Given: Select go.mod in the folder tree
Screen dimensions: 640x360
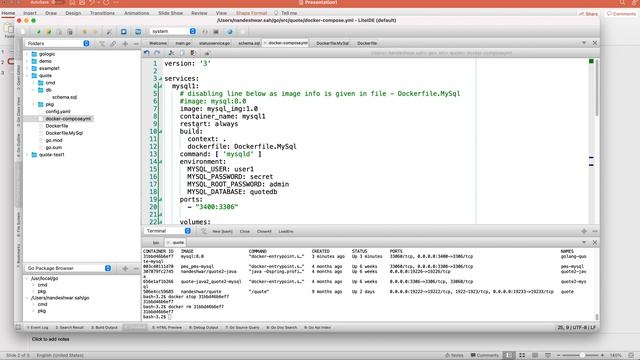Looking at the screenshot, I should coord(54,140).
